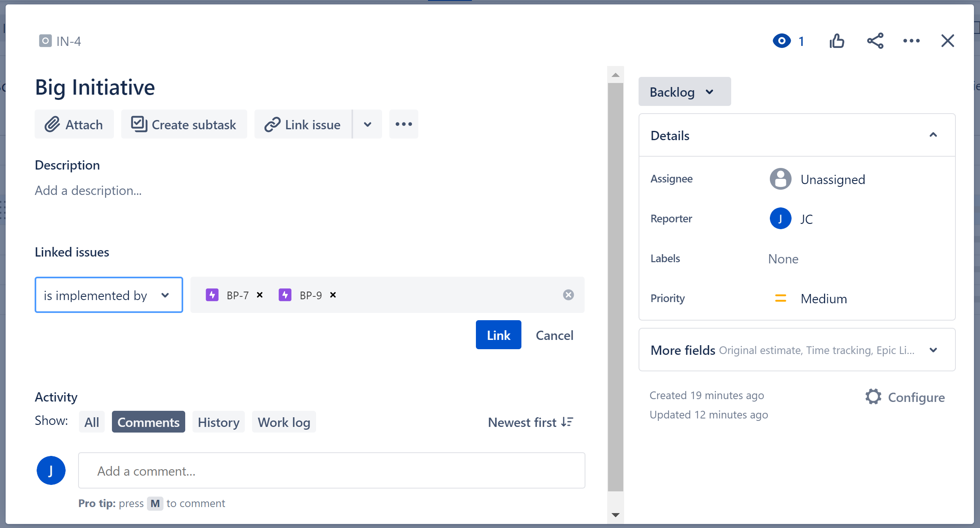Click the Create subtask icon
Viewport: 980px width, 528px height.
(138, 125)
